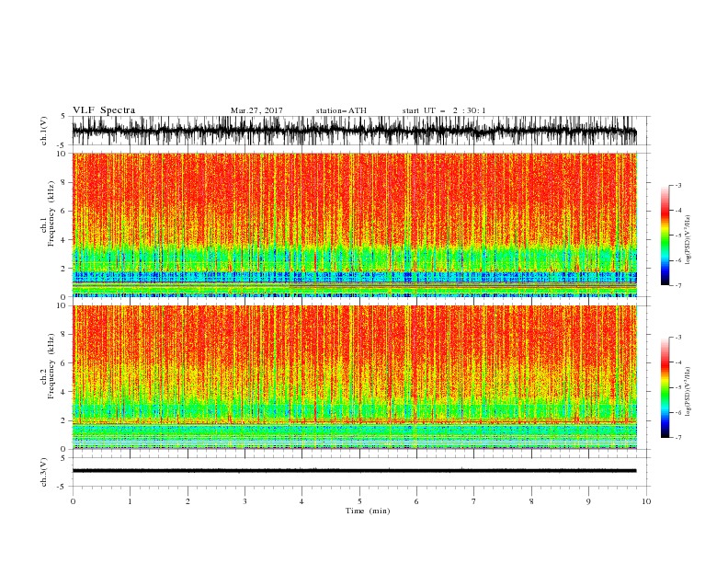Click the lower colorbar "-3" tick label
The image size is (728, 563).
click(677, 338)
